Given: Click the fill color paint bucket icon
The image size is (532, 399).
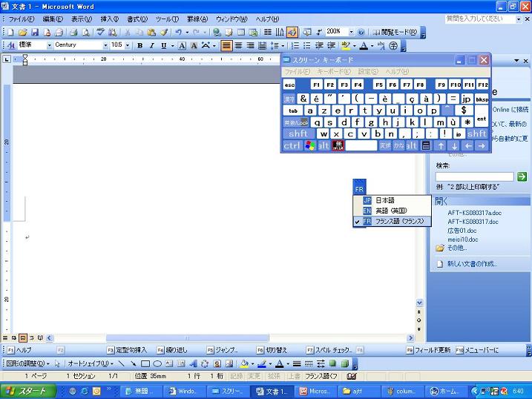Looking at the screenshot, I should 244,363.
